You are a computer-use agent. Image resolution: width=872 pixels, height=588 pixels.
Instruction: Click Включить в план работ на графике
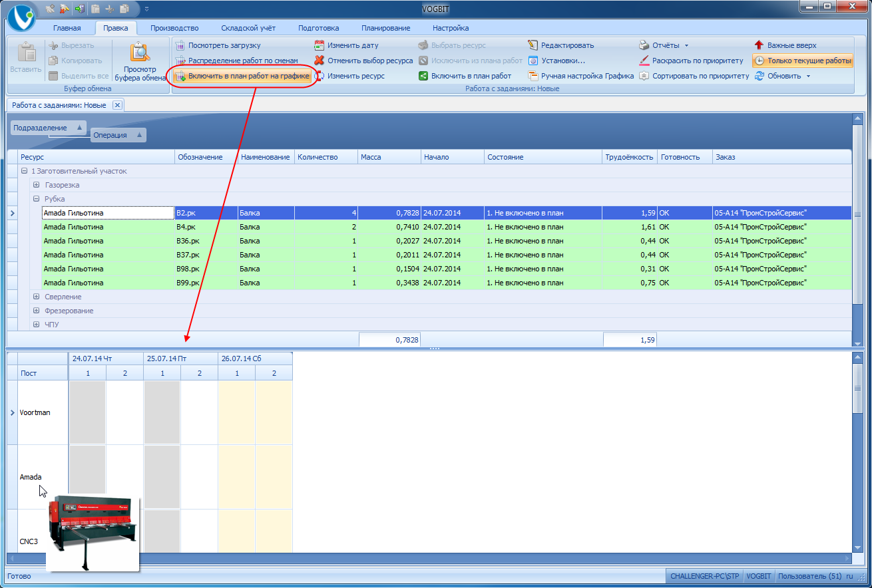(x=243, y=76)
